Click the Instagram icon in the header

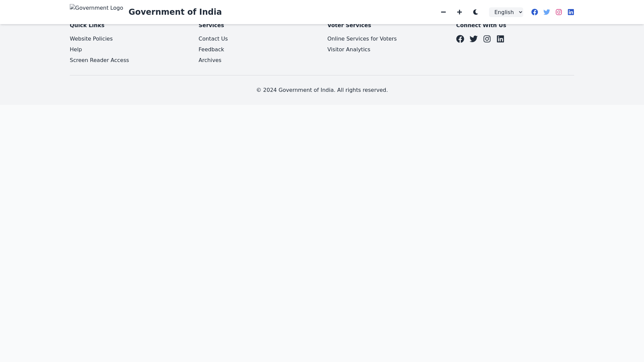point(559,12)
